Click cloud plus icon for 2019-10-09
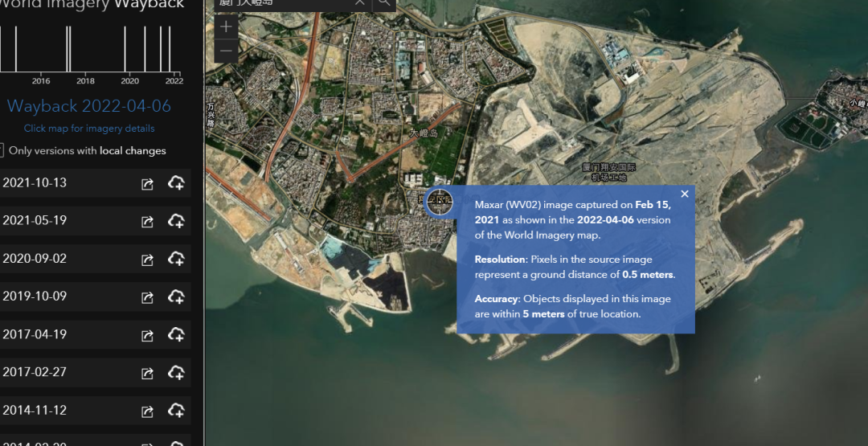This screenshot has width=868, height=446. [x=176, y=297]
